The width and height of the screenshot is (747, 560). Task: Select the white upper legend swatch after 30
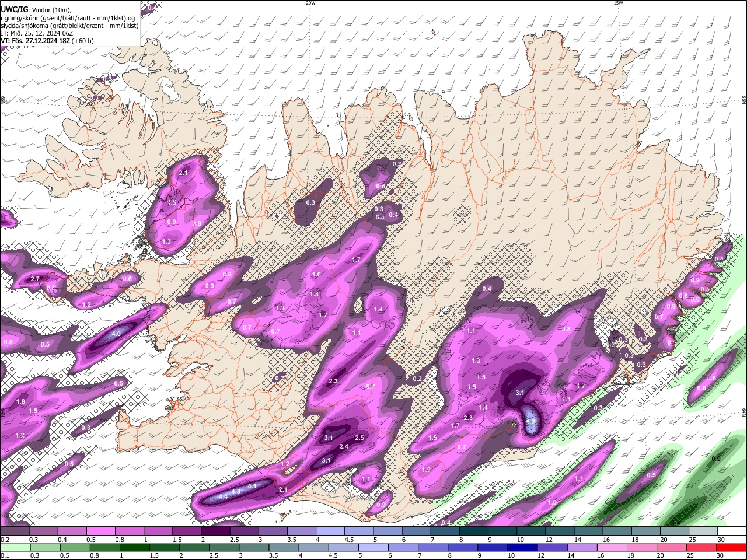732,531
